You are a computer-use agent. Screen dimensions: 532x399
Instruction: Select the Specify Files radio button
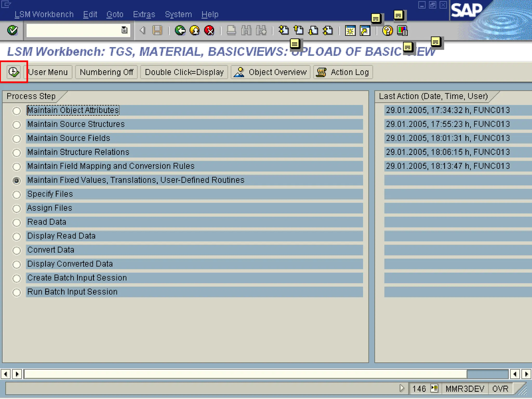(x=17, y=194)
